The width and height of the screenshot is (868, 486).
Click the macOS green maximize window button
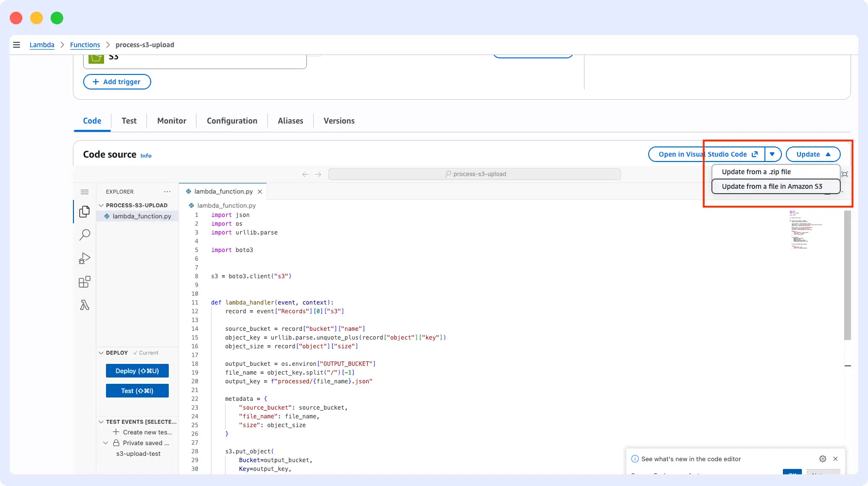tap(57, 18)
